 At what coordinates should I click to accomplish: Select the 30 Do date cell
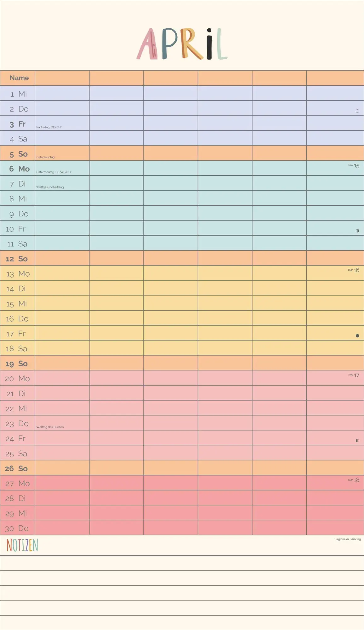click(x=17, y=528)
